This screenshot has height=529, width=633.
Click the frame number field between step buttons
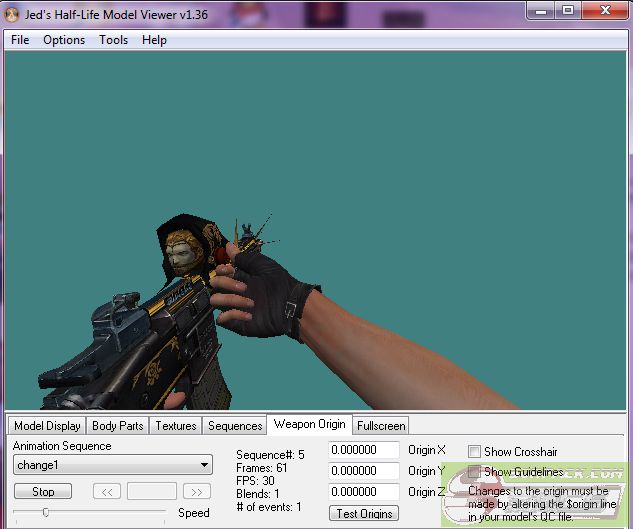[x=152, y=491]
